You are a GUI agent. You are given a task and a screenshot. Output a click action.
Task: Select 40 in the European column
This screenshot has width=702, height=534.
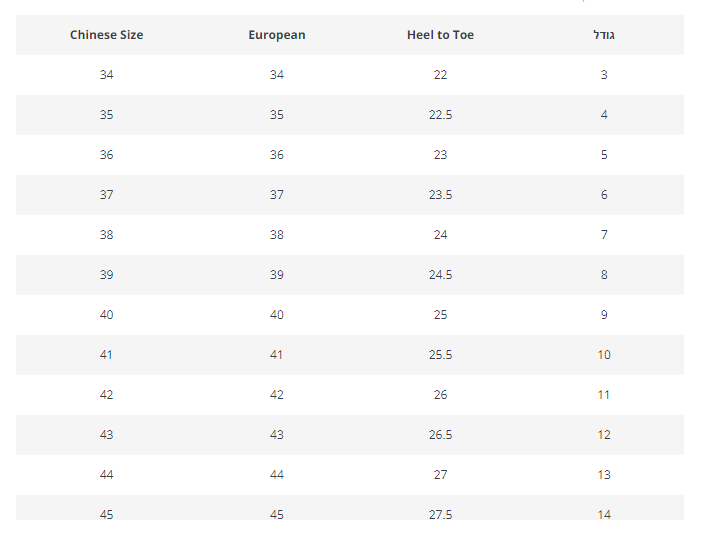(277, 315)
